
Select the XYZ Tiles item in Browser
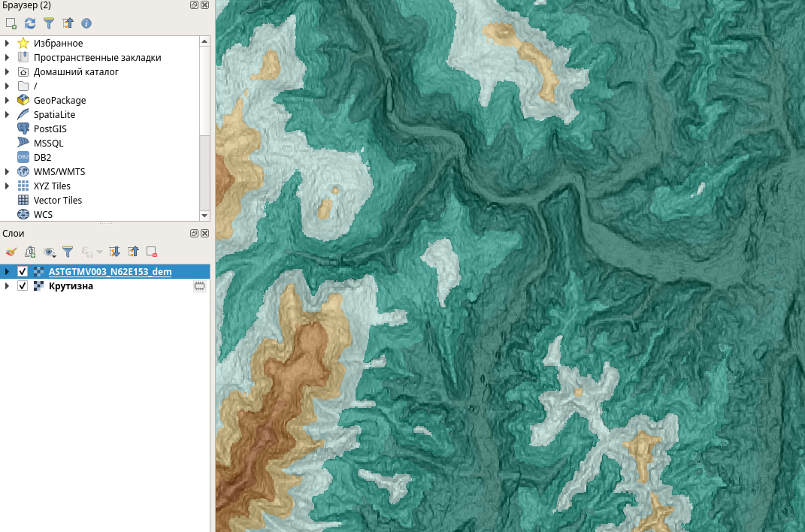coord(52,186)
